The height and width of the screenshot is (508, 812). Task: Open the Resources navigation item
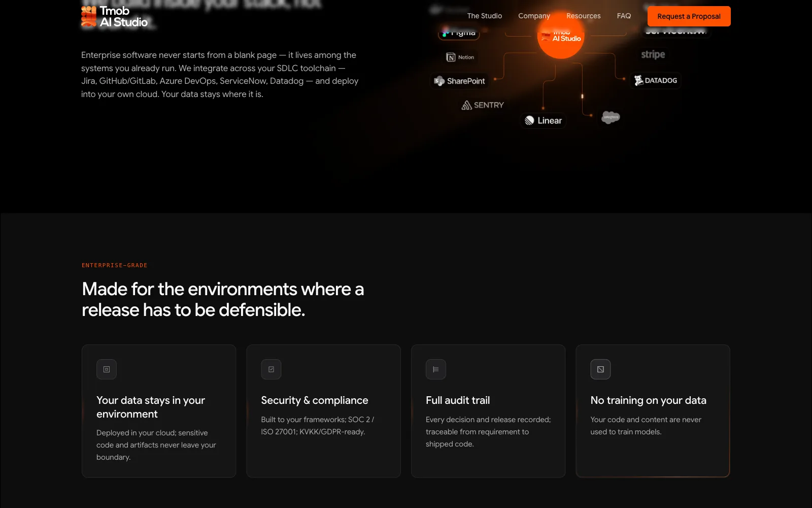583,16
